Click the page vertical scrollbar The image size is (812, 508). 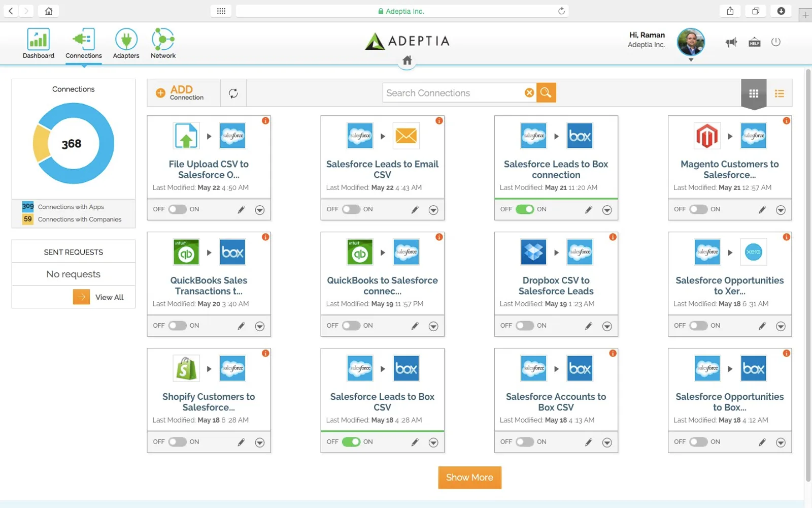coord(808,274)
